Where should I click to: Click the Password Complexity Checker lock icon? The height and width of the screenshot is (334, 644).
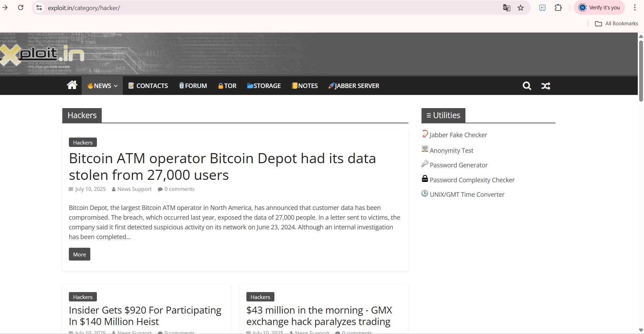click(x=425, y=178)
